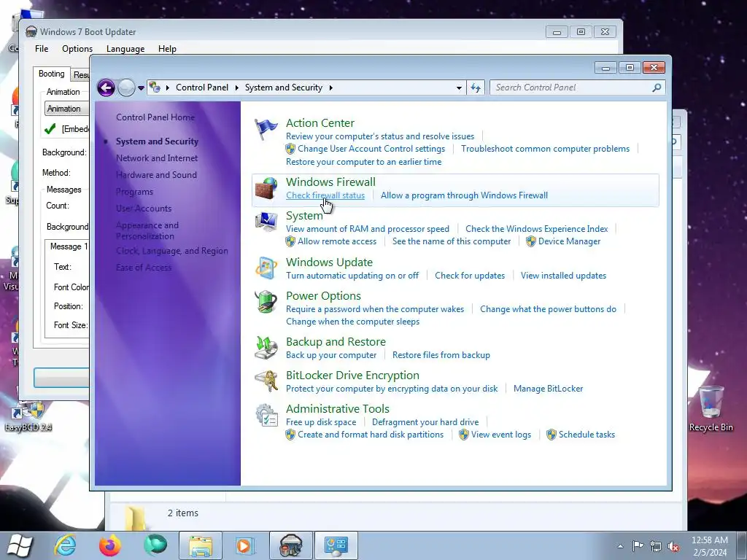Click the network icon in the system tray
This screenshot has height=560, width=747.
coord(656,546)
